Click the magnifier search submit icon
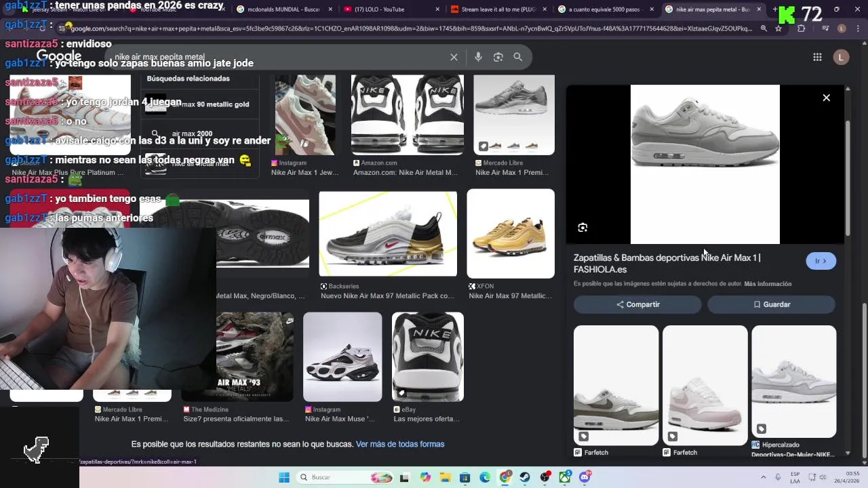 point(518,57)
